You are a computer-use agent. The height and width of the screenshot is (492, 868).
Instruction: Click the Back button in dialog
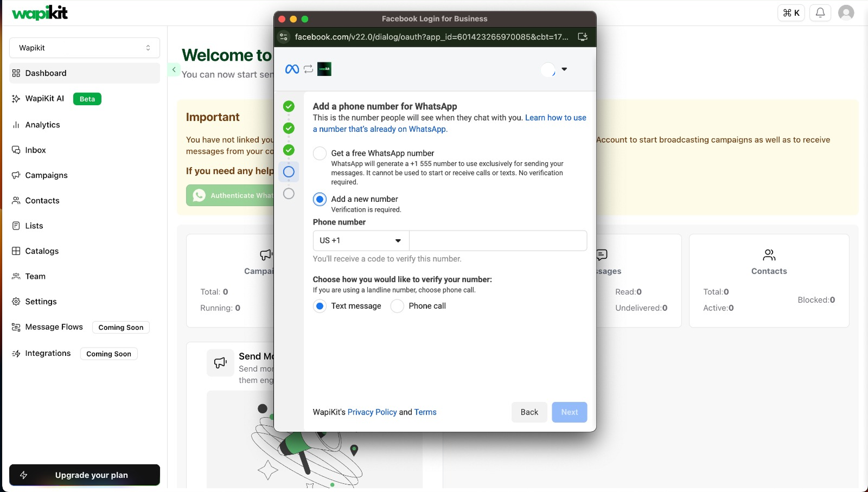pos(529,412)
